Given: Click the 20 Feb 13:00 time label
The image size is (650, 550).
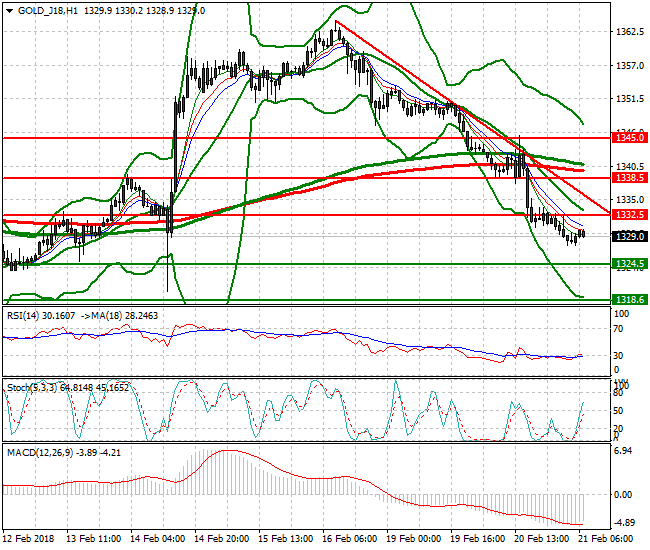Looking at the screenshot, I should 541,539.
